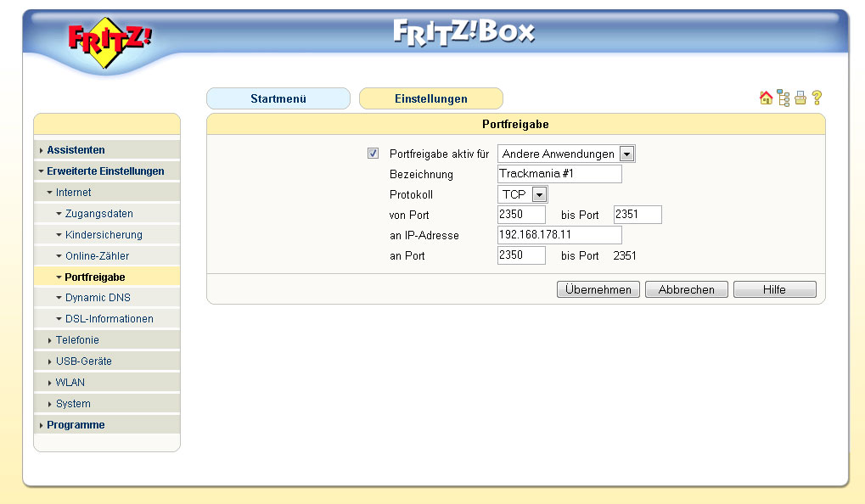This screenshot has height=504, width=865.
Task: Open Dynamic DNS settings
Action: click(107, 298)
